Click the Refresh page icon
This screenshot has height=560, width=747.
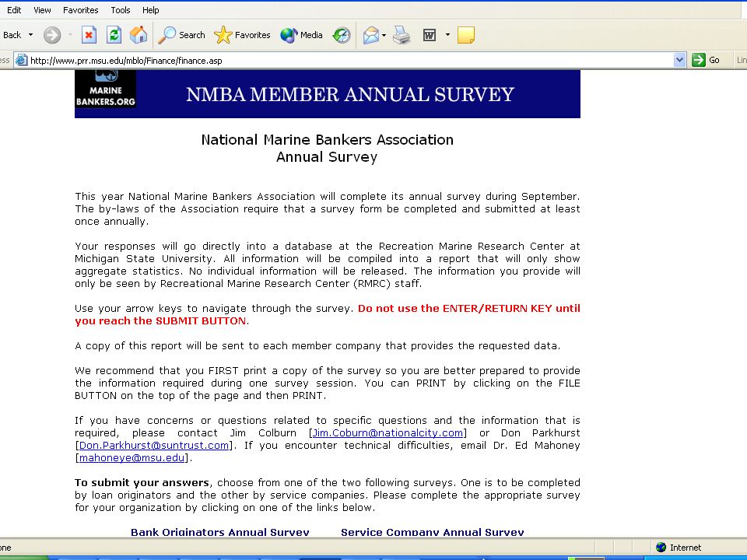point(114,35)
